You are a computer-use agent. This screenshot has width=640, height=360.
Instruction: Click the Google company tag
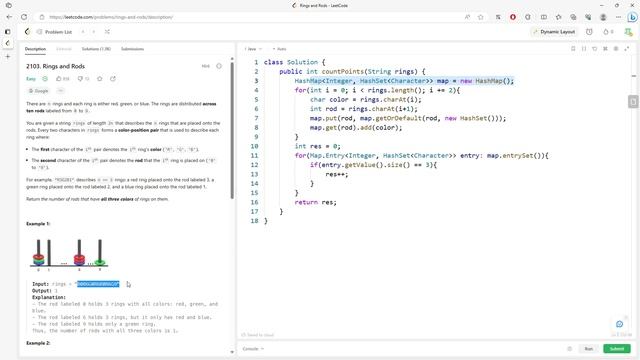[x=38, y=91]
